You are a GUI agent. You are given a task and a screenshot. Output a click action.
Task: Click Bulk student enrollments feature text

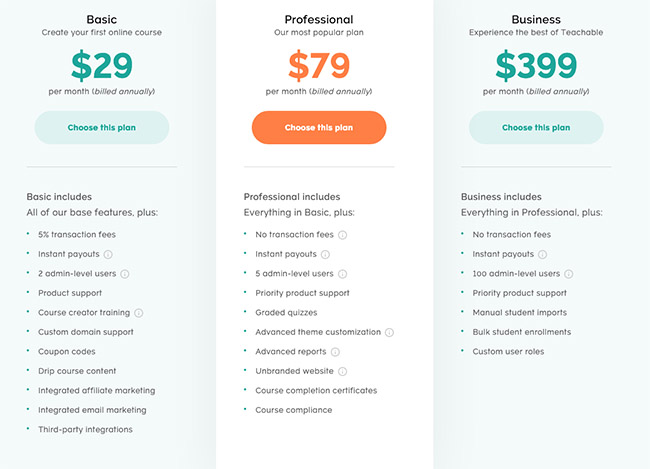point(522,332)
